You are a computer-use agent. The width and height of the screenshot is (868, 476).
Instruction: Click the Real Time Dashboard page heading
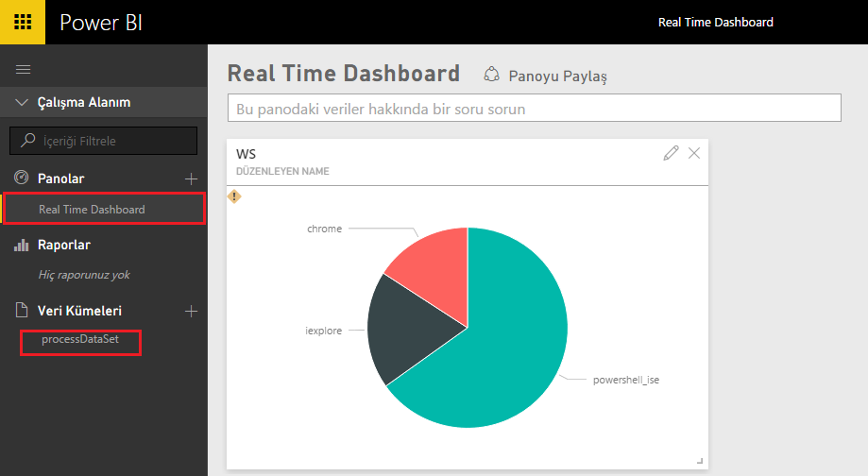click(x=344, y=74)
